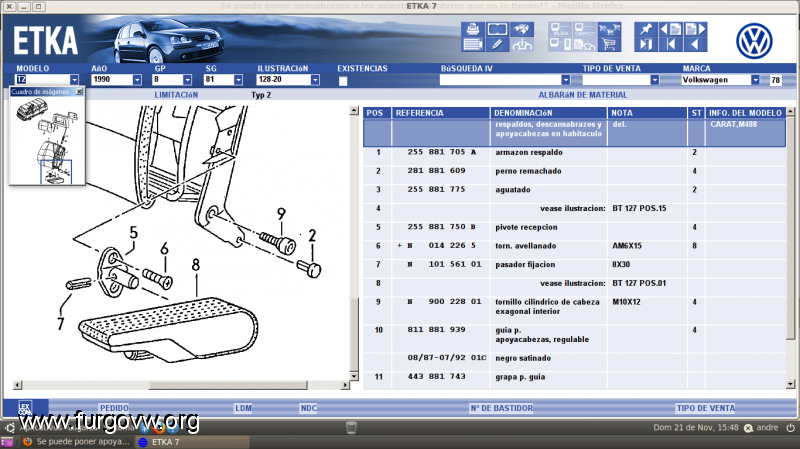Screen dimensions: 800x449
Task: Click the illustration horizontal scrollbar thumb
Action: point(228,385)
